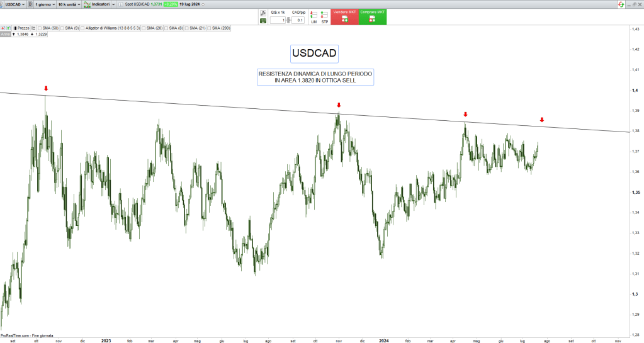The width and height of the screenshot is (644, 343).
Task: Click the 1,35 level on price axis
Action: point(636,192)
